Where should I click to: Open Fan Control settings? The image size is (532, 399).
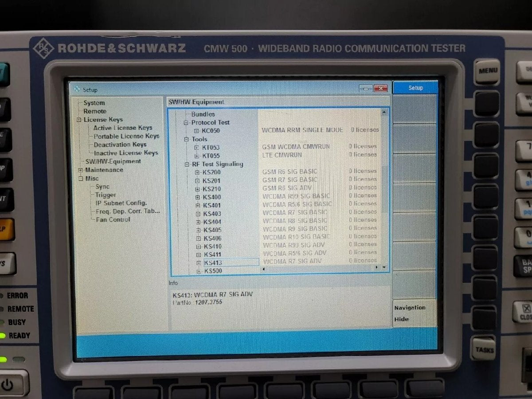point(113,219)
